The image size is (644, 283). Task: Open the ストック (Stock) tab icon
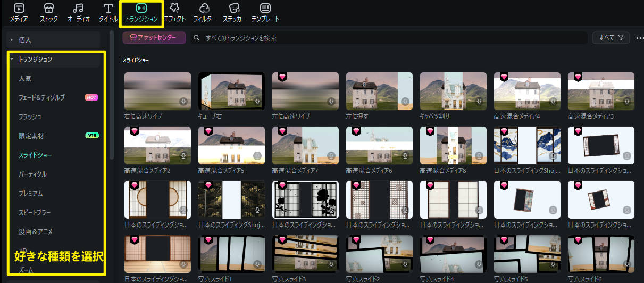click(x=49, y=9)
